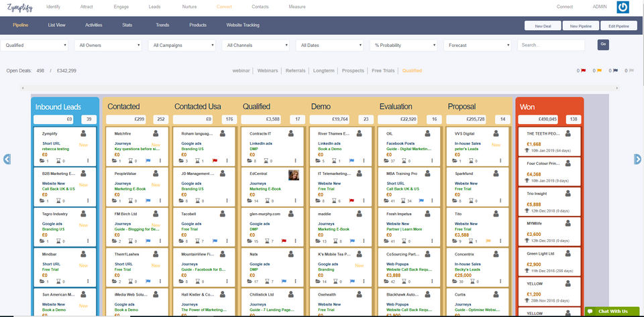
Task: Click the Zymplify logo
Action: pyautogui.click(x=19, y=7)
